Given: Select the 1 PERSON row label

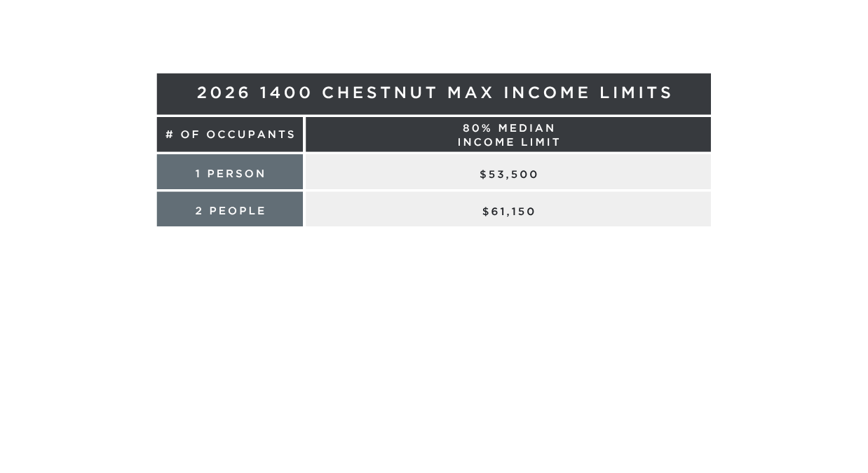Looking at the screenshot, I should click(x=230, y=172).
